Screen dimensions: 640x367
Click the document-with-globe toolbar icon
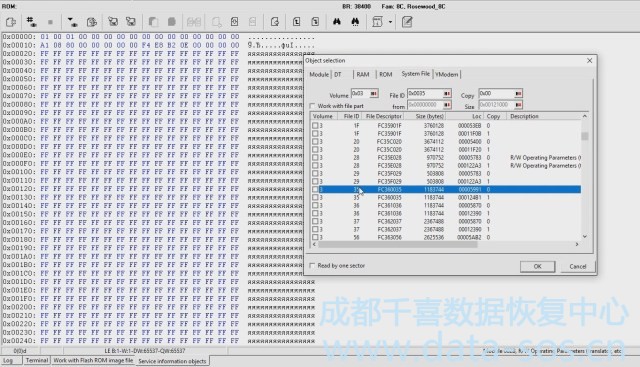(x=92, y=22)
